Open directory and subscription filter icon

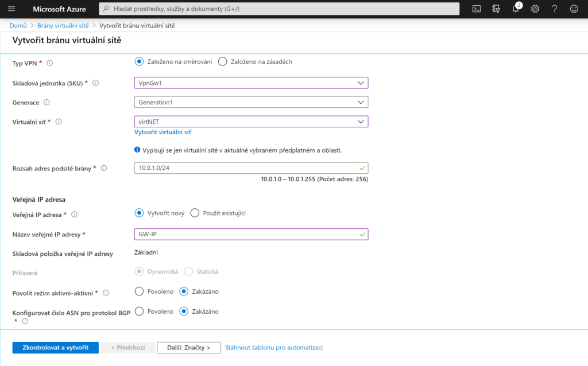point(496,9)
